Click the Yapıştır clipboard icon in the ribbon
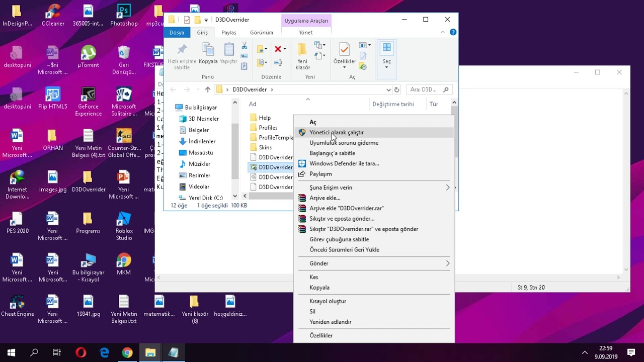644x362 pixels. (x=229, y=49)
